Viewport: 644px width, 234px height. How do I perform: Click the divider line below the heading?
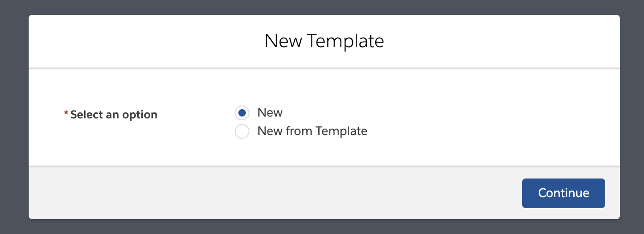(x=324, y=68)
